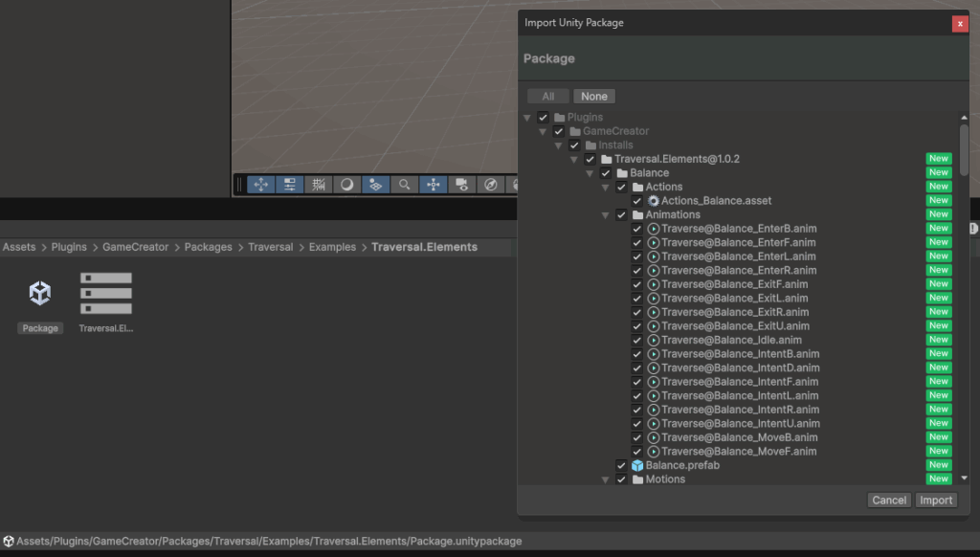Collapse the Animations folder tree arrow
This screenshot has height=557, width=980.
[605, 215]
